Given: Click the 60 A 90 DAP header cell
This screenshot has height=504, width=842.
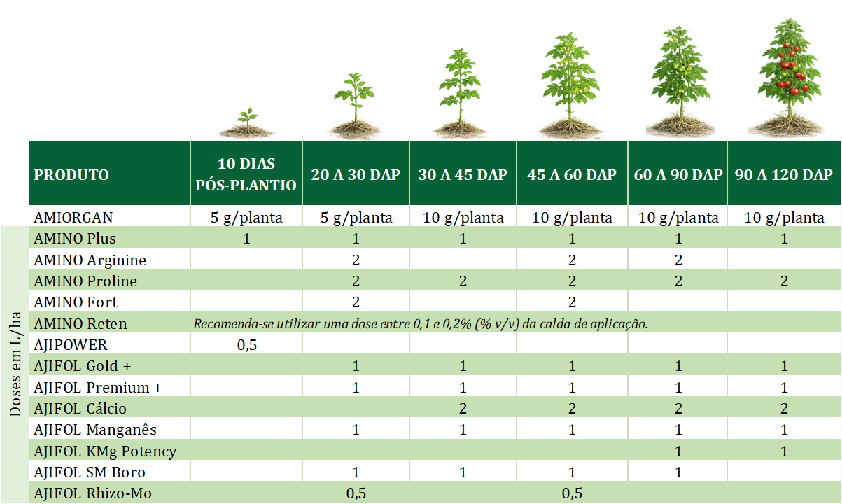Looking at the screenshot, I should tap(678, 174).
